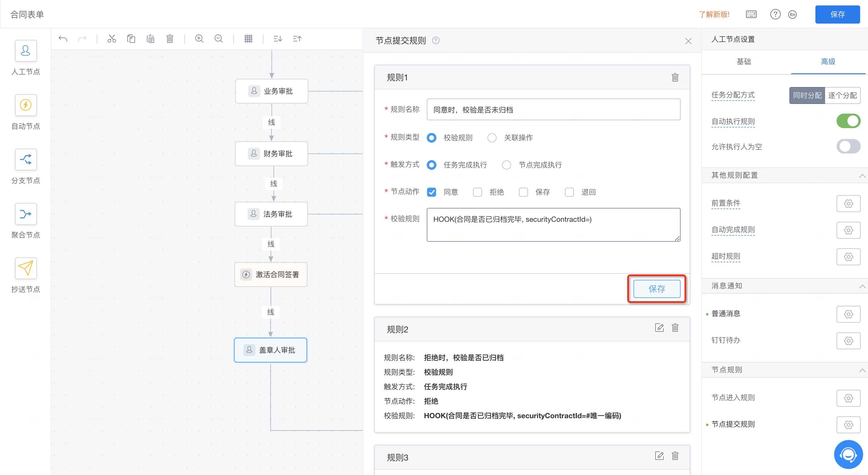Disable the 自动执行规则 switch
868x475 pixels.
[x=848, y=121]
